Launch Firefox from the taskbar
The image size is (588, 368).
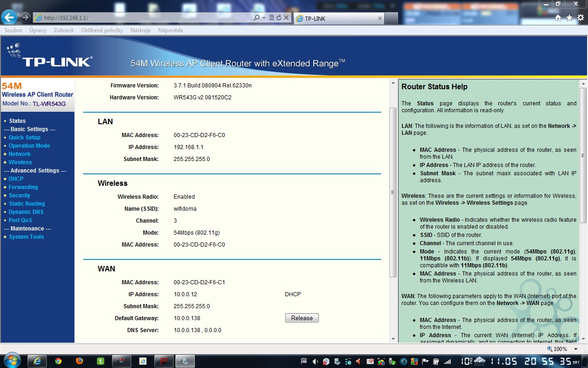pos(79,361)
